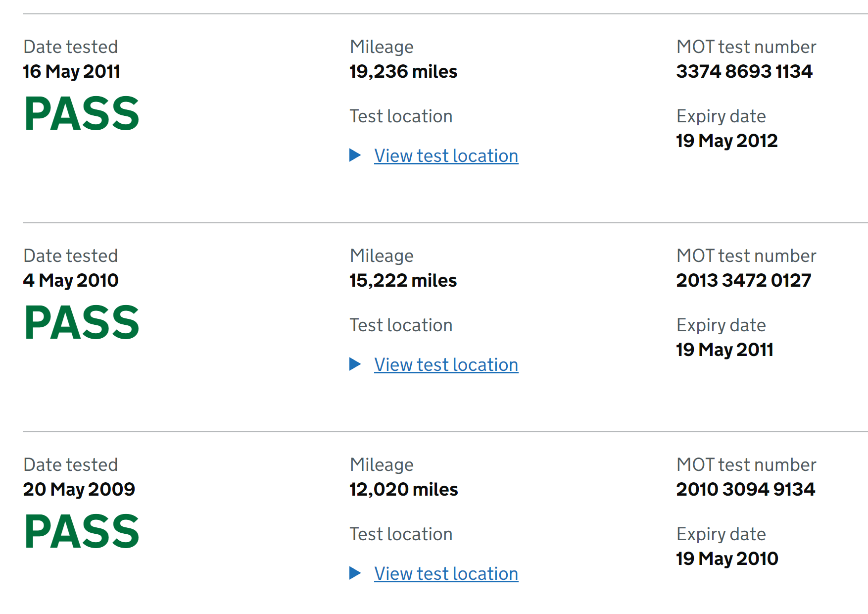The height and width of the screenshot is (614, 868).
Task: Select the 19,236 miles mileage value
Action: pos(403,72)
